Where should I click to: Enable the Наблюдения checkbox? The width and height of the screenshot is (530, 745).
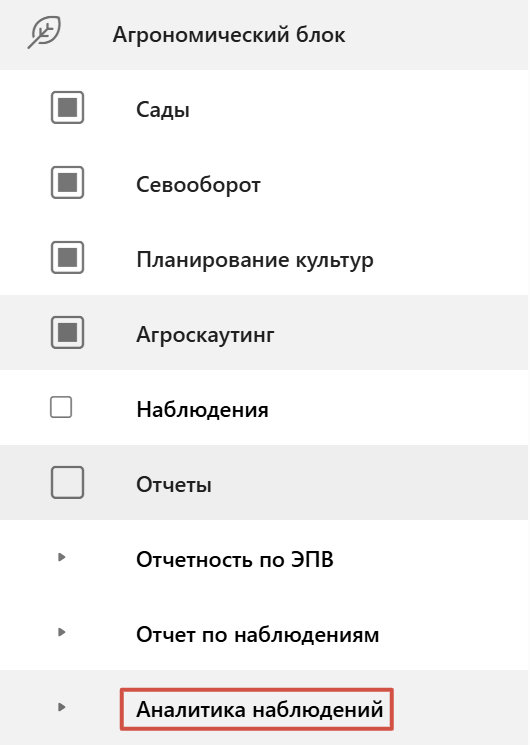[x=61, y=407]
